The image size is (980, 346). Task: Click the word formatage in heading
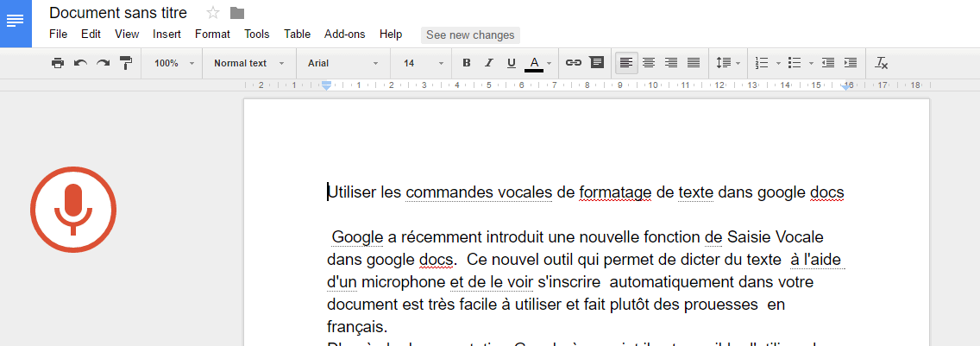pos(615,192)
